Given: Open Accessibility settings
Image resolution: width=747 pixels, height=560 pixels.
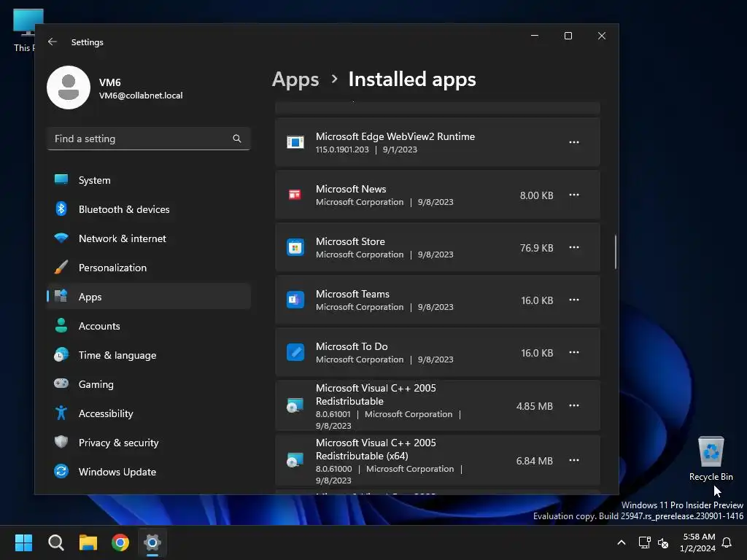Looking at the screenshot, I should (x=149, y=413).
